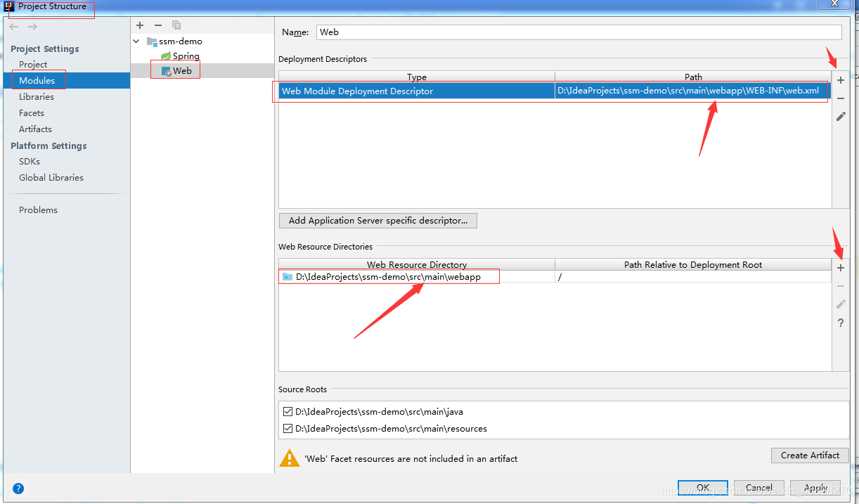Click Add Application Server specific descriptor
Screen dimensions: 859x504
pos(377,221)
